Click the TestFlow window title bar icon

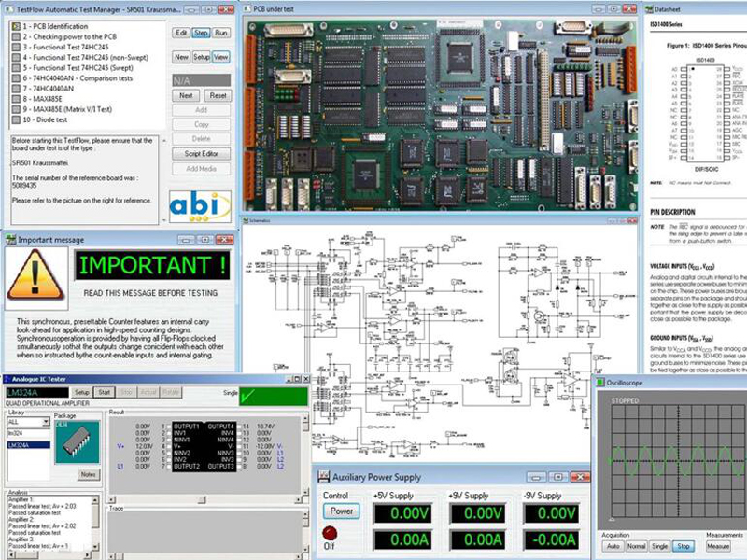(9, 9)
